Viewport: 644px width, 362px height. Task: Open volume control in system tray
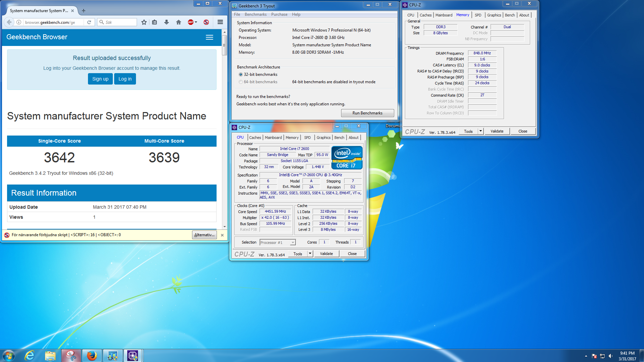(610, 356)
